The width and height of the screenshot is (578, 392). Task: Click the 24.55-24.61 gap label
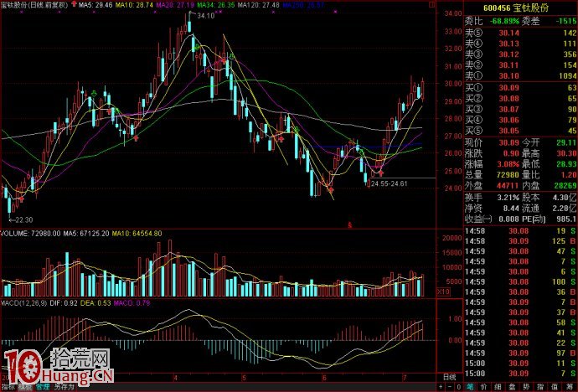coord(390,183)
